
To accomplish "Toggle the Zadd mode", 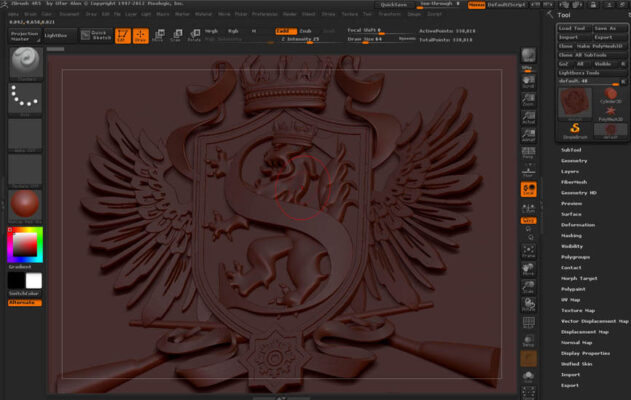I will (286, 31).
